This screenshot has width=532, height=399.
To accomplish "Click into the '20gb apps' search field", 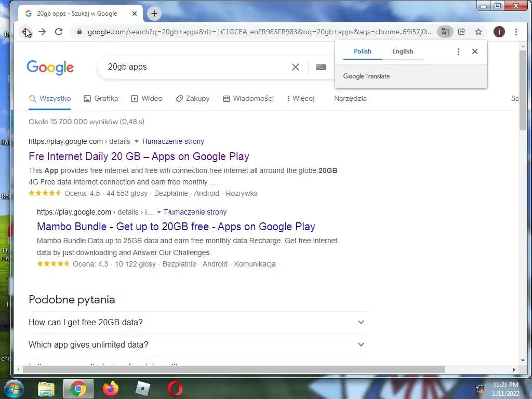I will [x=197, y=67].
